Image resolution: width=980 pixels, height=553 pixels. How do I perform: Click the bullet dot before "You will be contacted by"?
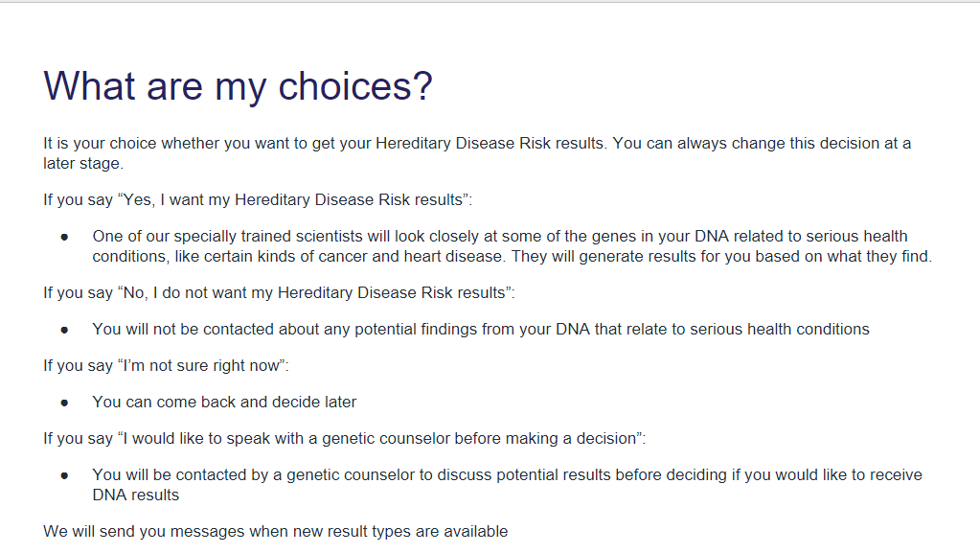[x=65, y=475]
